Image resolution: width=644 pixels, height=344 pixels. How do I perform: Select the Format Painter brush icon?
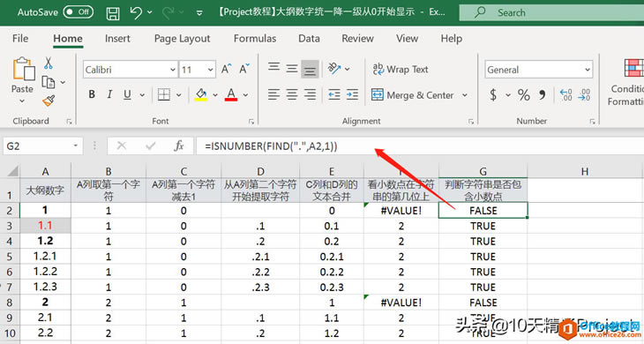point(49,101)
